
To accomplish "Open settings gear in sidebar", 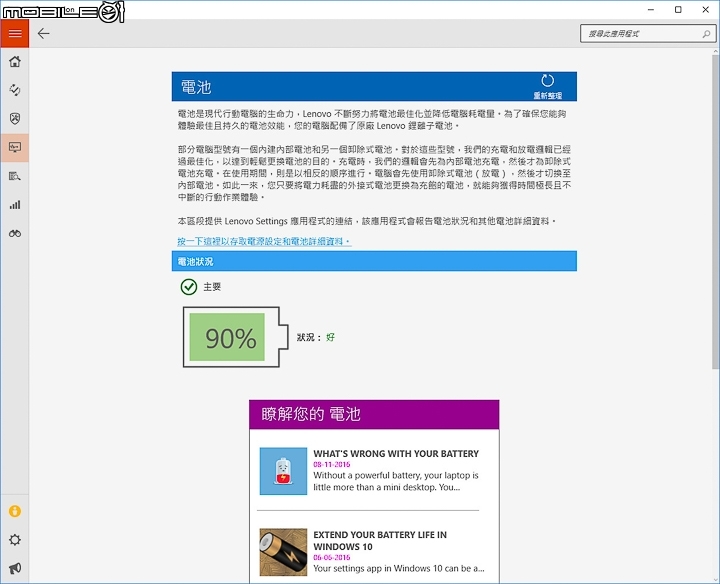I will tap(15, 540).
